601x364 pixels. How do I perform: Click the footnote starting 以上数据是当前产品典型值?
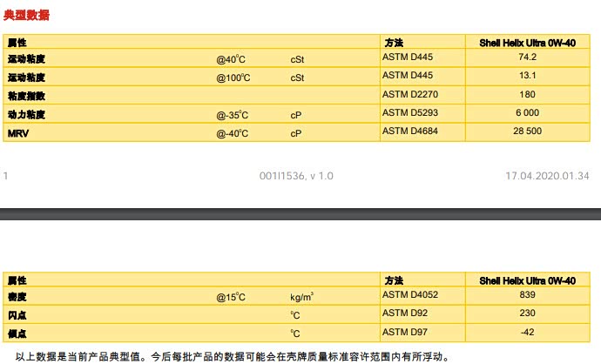[233, 357]
